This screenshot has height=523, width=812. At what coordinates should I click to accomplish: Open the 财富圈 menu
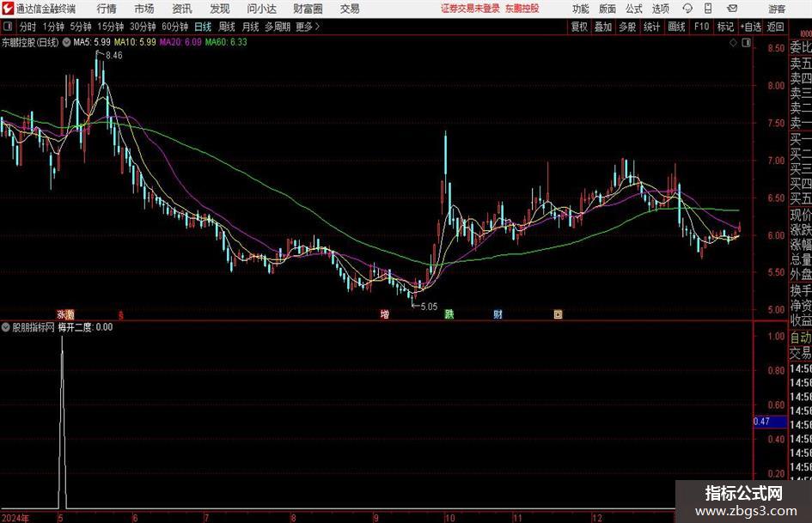(x=308, y=9)
